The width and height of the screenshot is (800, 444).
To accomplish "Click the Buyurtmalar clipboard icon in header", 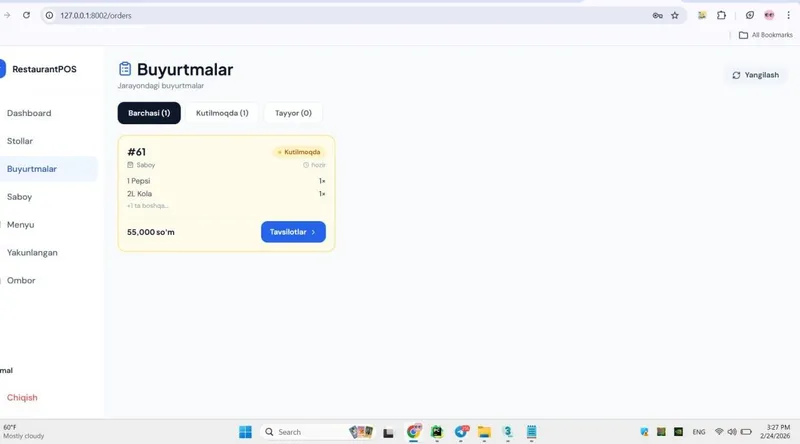I will (125, 69).
